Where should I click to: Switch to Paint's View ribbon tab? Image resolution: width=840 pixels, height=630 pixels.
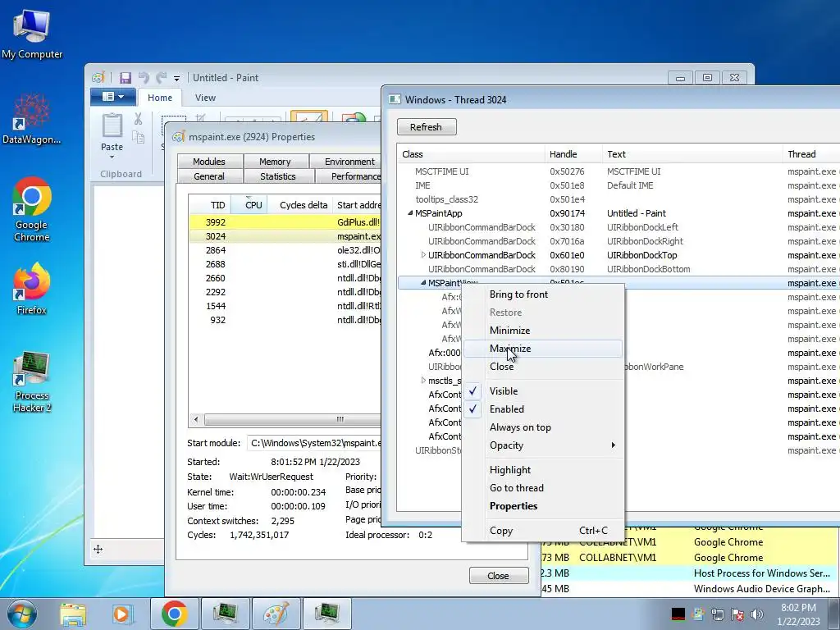point(205,98)
